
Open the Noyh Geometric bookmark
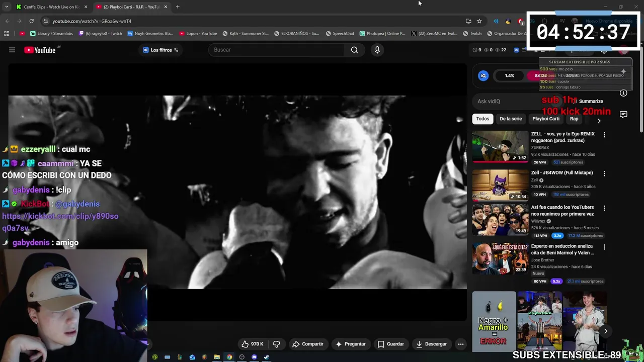[150, 34]
